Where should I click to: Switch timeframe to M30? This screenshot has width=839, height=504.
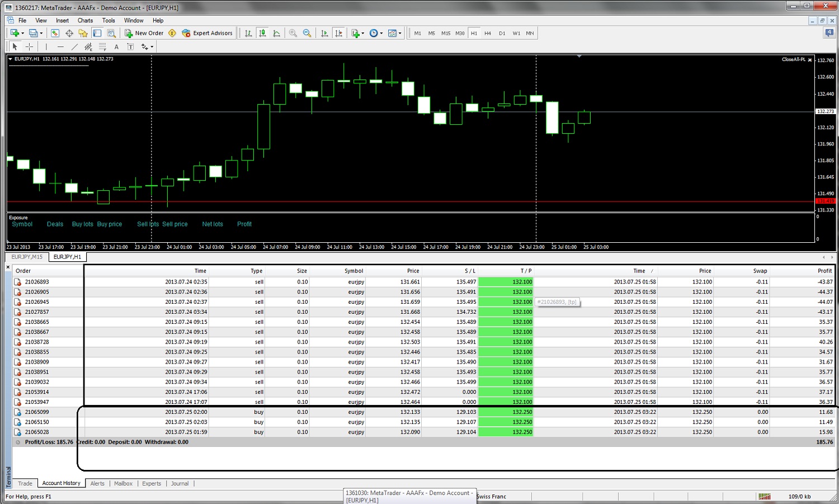click(x=460, y=33)
